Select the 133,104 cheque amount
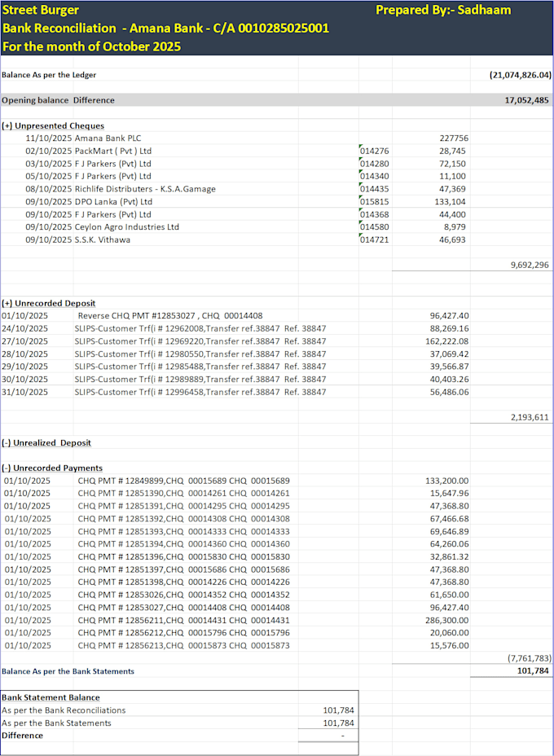The width and height of the screenshot is (554, 756). click(x=450, y=201)
